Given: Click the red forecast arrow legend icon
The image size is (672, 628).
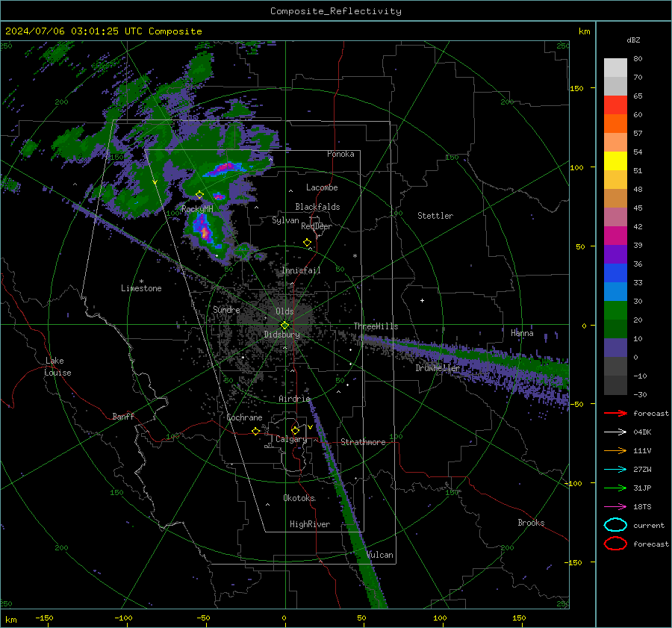Looking at the screenshot, I should pyautogui.click(x=615, y=413).
